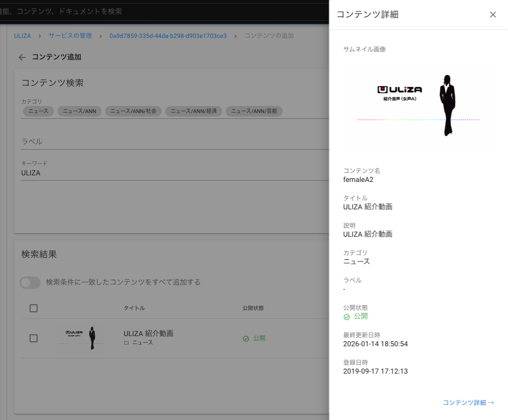508x420 pixels.
Task: Click the キーワード field containing ULIZA
Action: [172, 173]
